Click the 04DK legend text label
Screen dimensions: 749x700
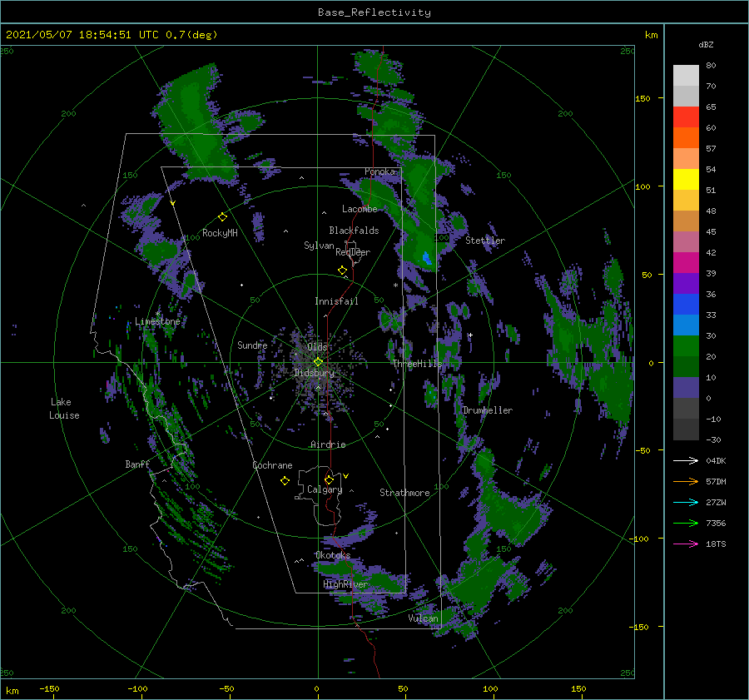click(x=716, y=460)
